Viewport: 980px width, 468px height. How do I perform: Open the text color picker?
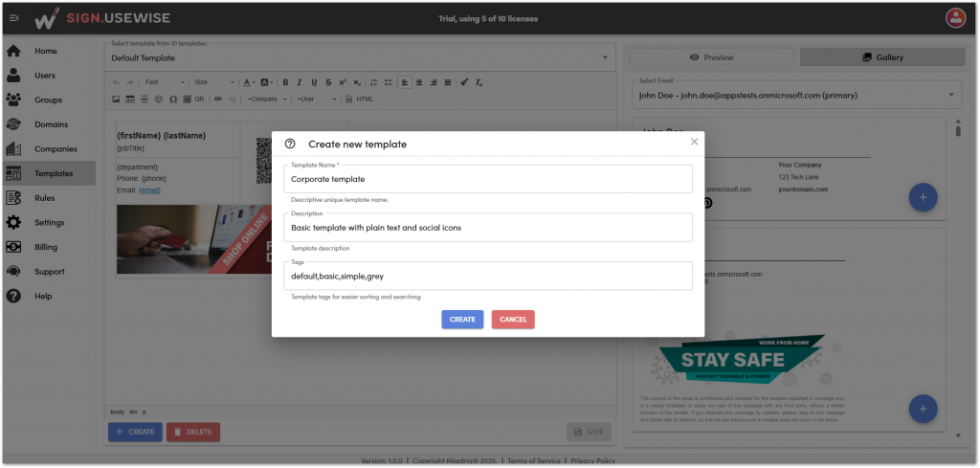click(248, 82)
